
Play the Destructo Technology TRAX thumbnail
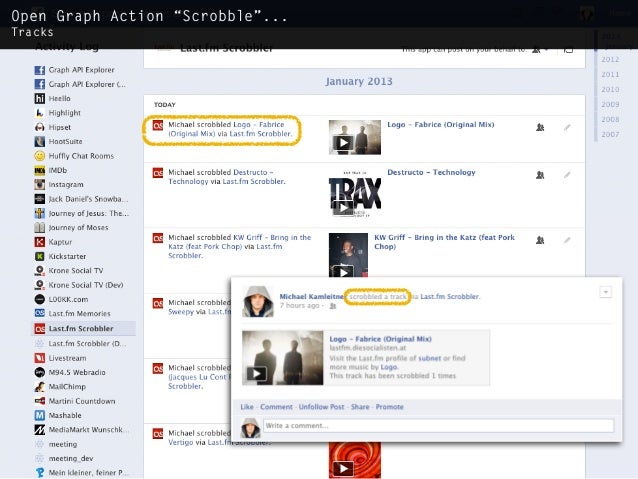pos(343,208)
